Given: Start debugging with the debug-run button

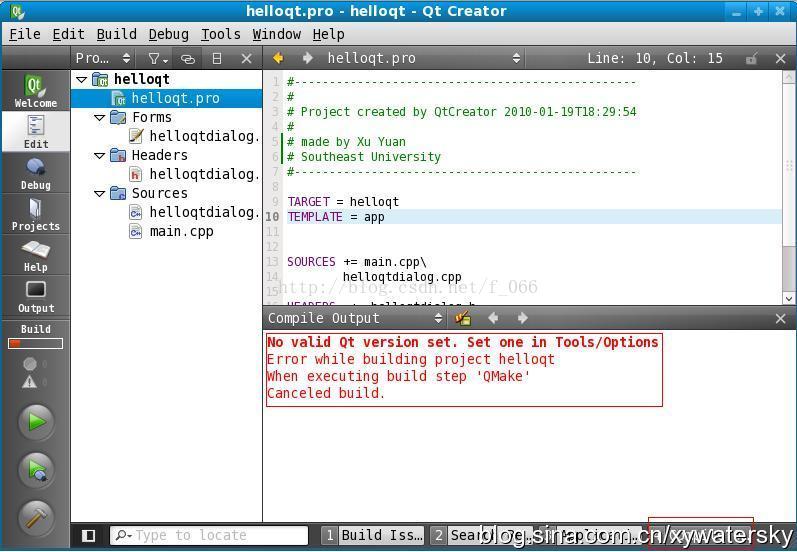Looking at the screenshot, I should 36,470.
